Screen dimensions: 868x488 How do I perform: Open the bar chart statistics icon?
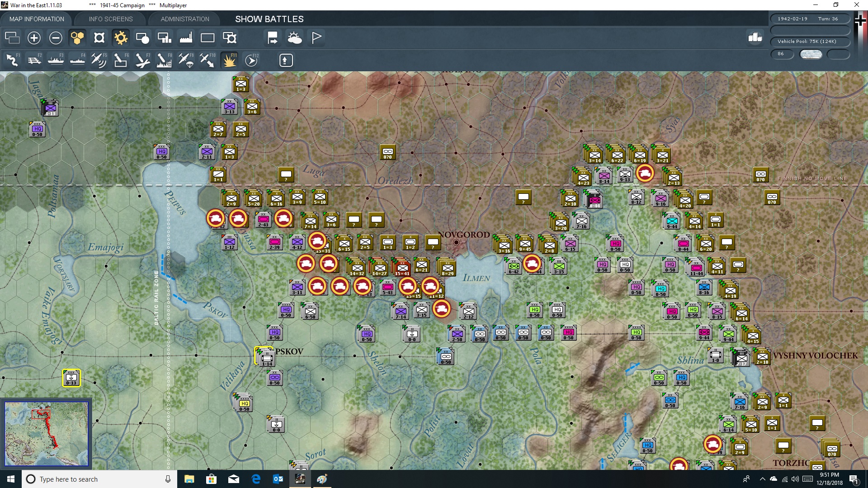point(755,38)
